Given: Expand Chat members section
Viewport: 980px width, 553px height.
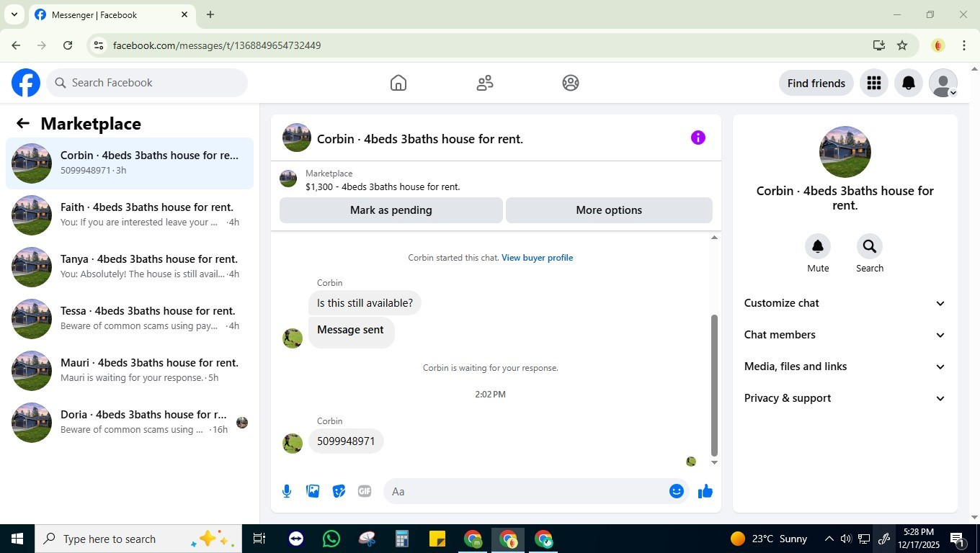Looking at the screenshot, I should [845, 335].
